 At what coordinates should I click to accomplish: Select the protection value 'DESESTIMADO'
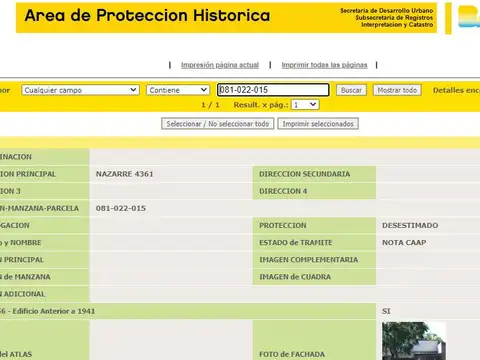410,225
